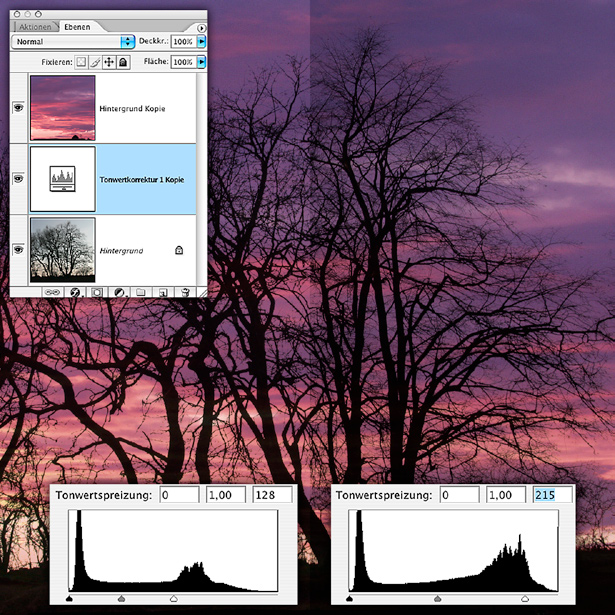Create a new layer

(x=163, y=292)
